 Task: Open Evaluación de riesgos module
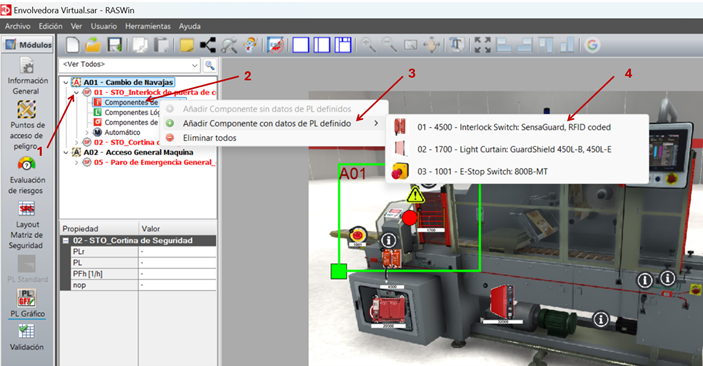pyautogui.click(x=27, y=175)
